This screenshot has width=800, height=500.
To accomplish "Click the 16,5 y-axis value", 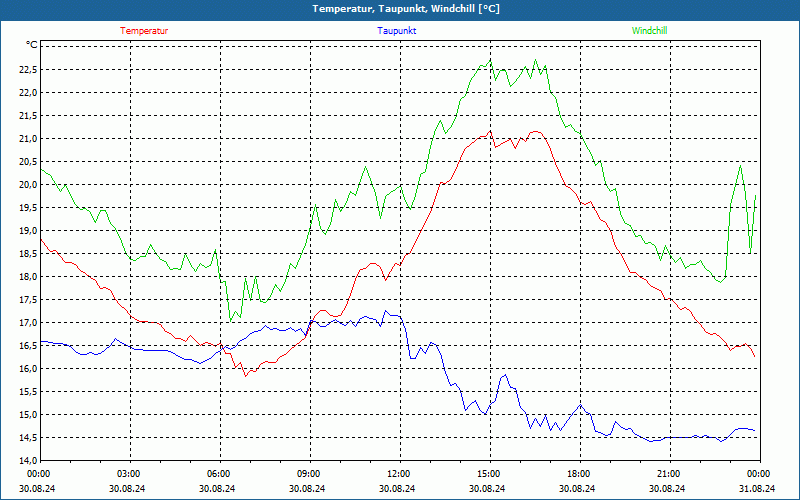I will [x=28, y=345].
